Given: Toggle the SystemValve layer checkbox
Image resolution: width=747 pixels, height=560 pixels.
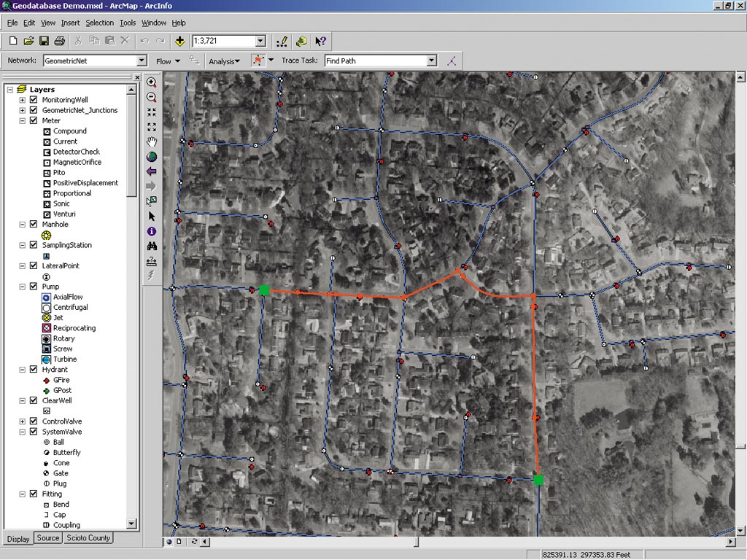Looking at the screenshot, I should [34, 432].
